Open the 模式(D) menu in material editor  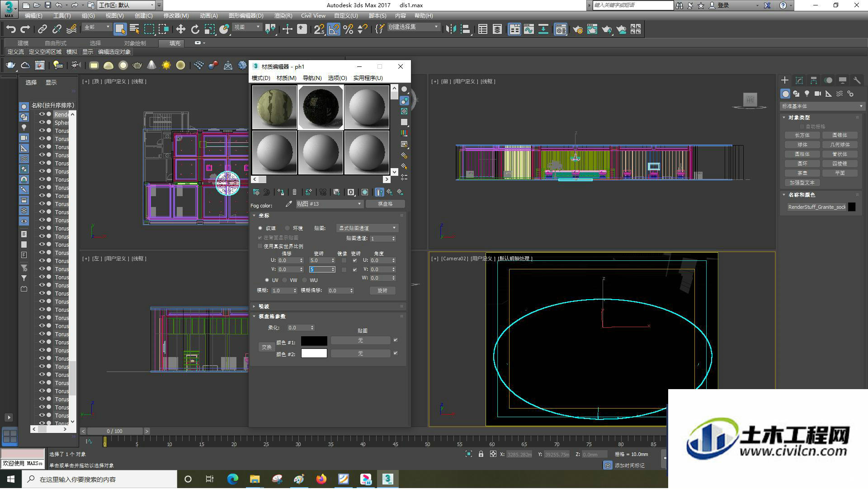pyautogui.click(x=261, y=78)
